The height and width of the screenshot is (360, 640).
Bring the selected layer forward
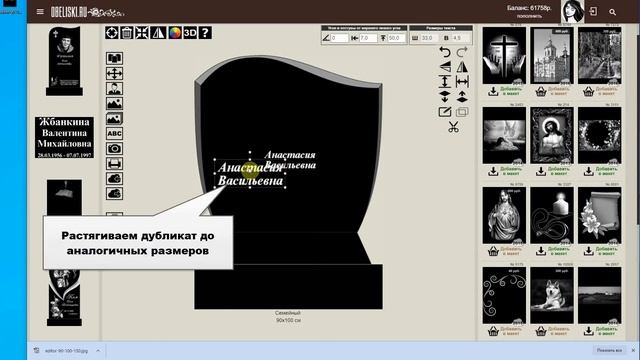462,97
